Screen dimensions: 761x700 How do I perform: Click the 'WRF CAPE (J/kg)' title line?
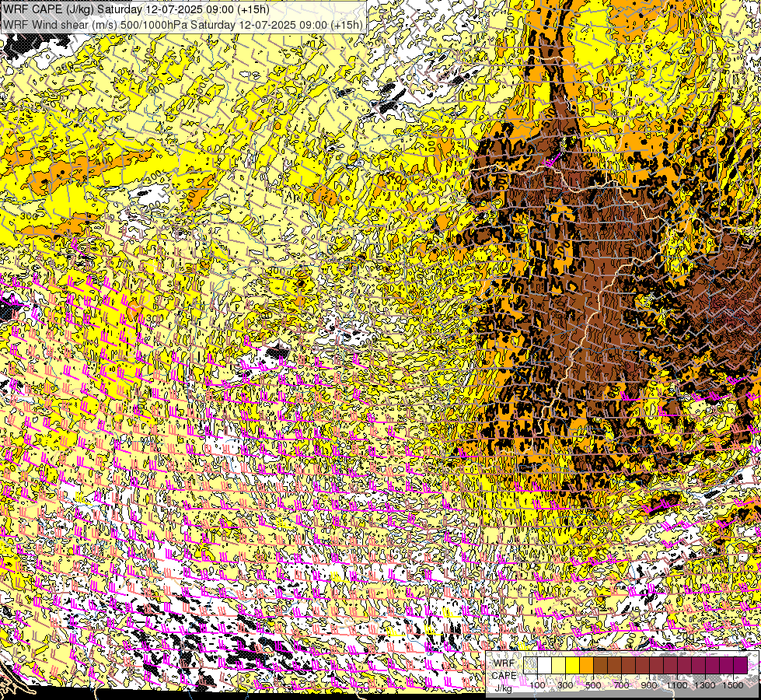pyautogui.click(x=136, y=9)
